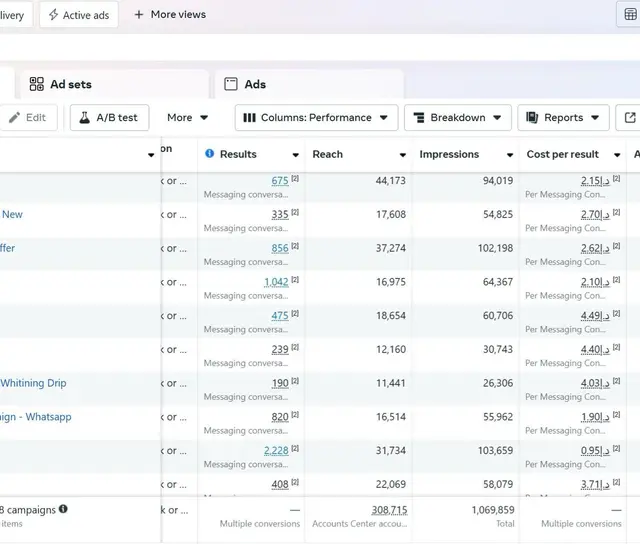Open the Reports dropdown

563,118
